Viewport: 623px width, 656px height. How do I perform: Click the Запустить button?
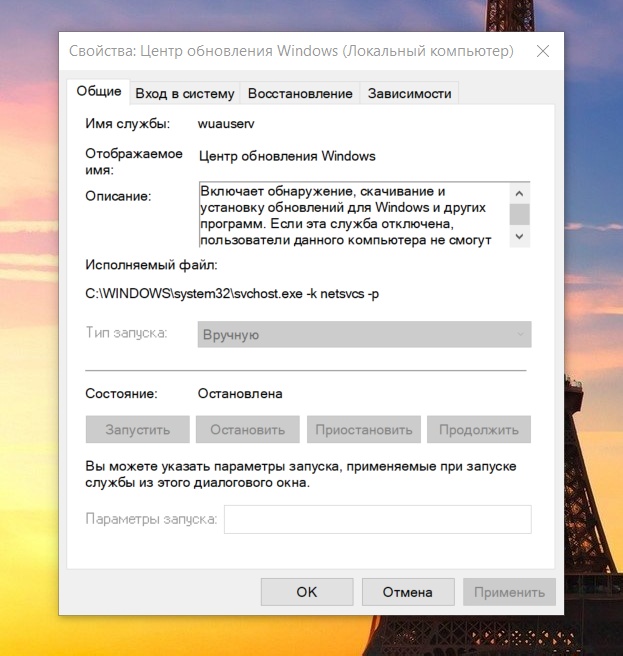(138, 429)
